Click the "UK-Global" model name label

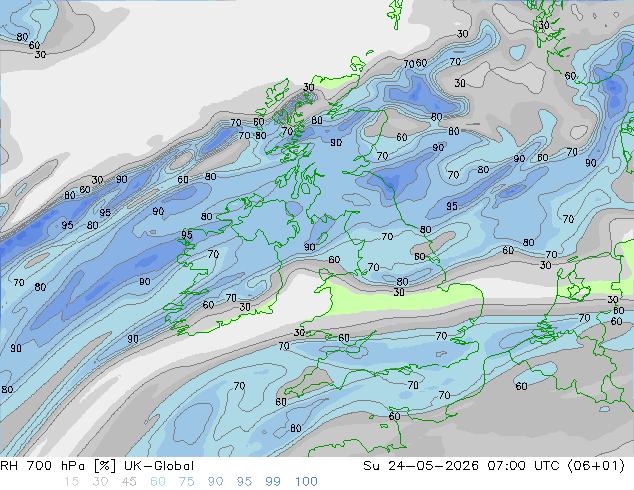click(x=159, y=466)
